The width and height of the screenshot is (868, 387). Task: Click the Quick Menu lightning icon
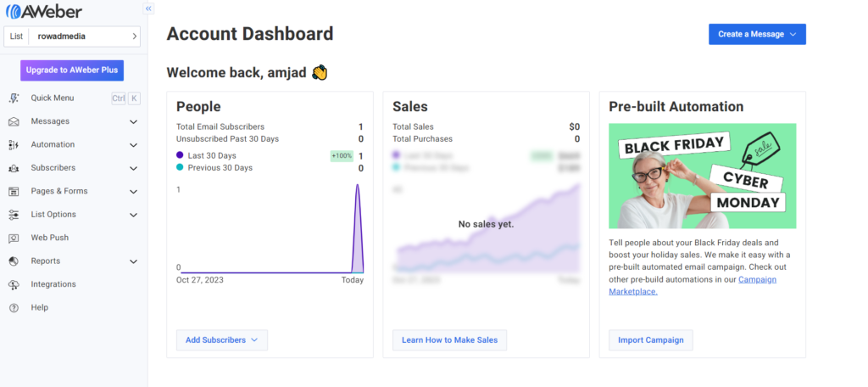[14, 98]
